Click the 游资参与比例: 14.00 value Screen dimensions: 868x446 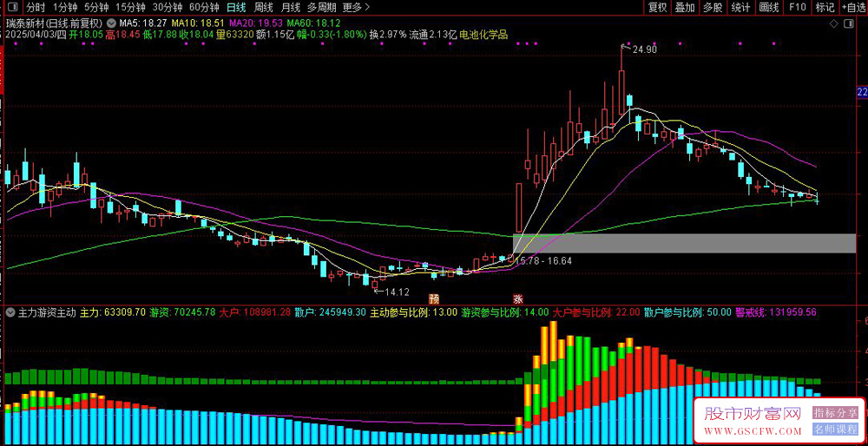[505, 312]
